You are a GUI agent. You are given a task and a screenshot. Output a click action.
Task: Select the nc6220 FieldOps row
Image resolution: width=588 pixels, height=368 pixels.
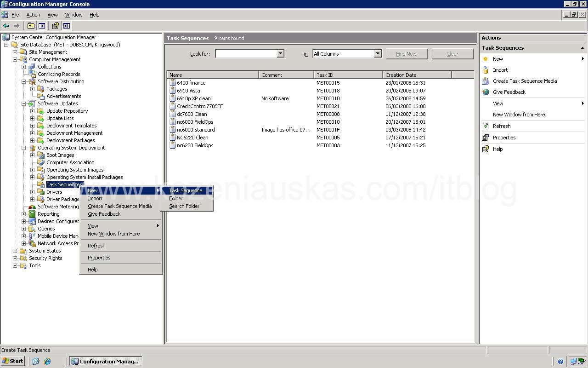pyautogui.click(x=321, y=145)
